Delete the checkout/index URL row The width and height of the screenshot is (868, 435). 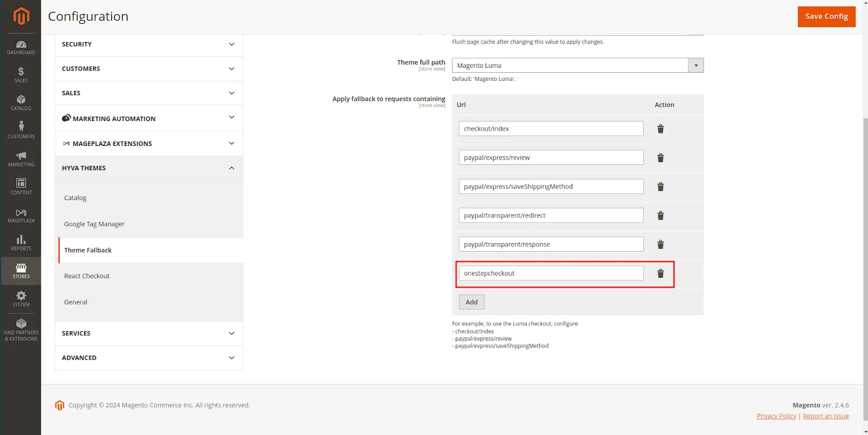click(660, 129)
